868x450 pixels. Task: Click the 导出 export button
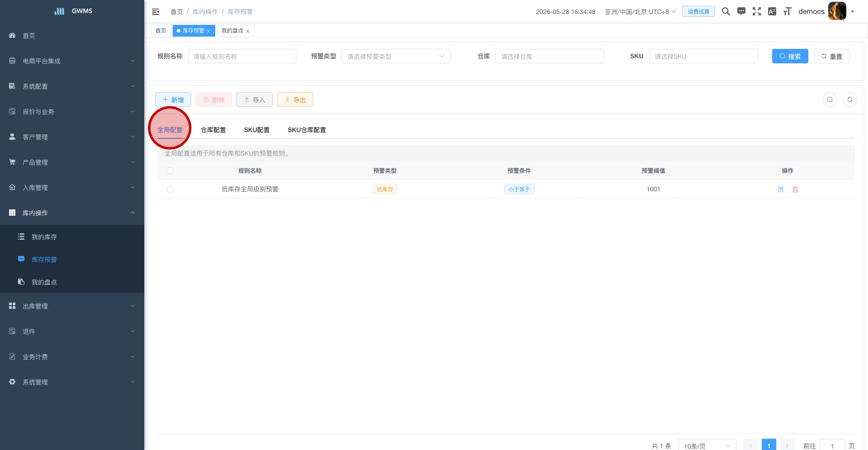click(295, 99)
